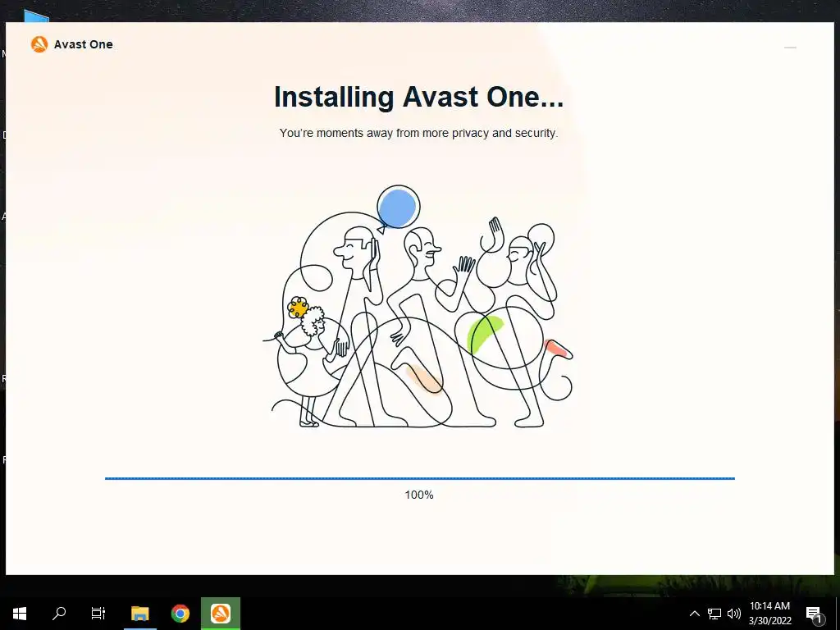Open volume control tray icon
Image resolution: width=840 pixels, height=630 pixels.
pos(734,614)
